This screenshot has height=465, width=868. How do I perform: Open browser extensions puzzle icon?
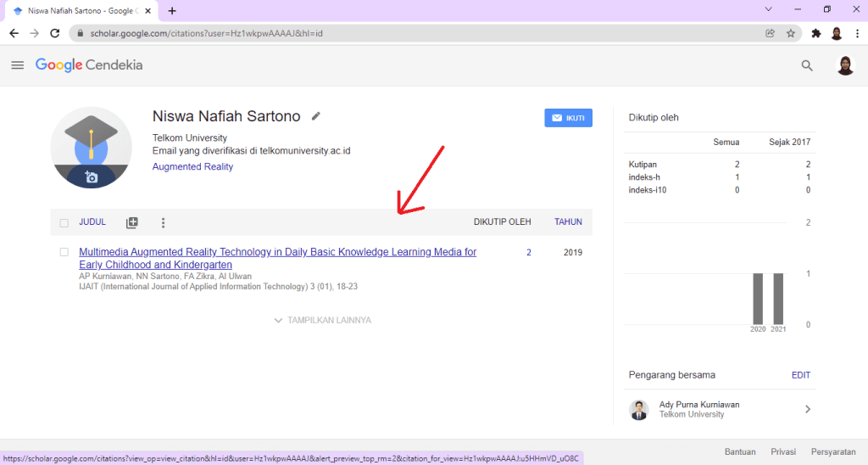815,34
